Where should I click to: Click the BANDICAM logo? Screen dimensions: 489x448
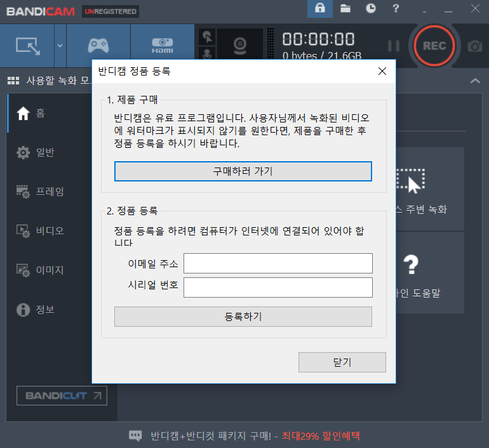(41, 11)
